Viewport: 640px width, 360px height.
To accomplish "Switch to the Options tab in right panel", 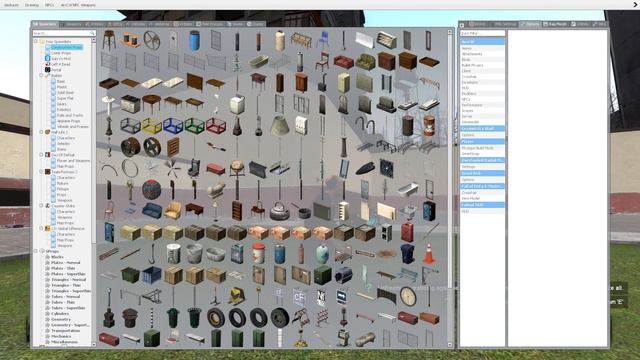I will coord(530,24).
